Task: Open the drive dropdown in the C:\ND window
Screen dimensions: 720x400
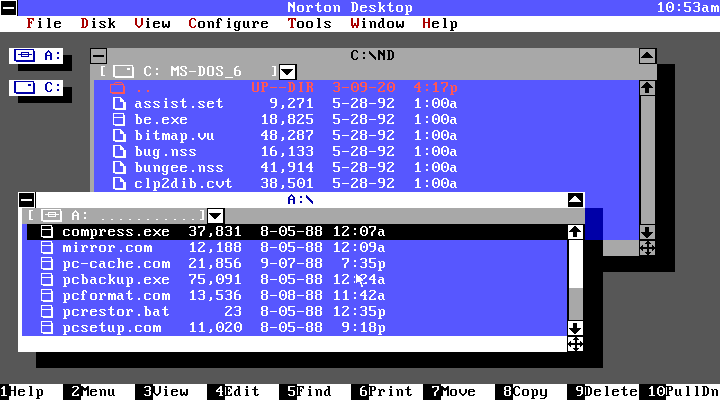Action: pos(287,72)
